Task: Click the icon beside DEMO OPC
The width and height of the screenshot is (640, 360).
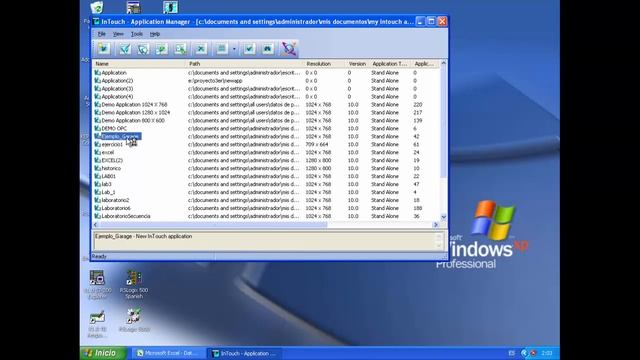Action: [97, 128]
